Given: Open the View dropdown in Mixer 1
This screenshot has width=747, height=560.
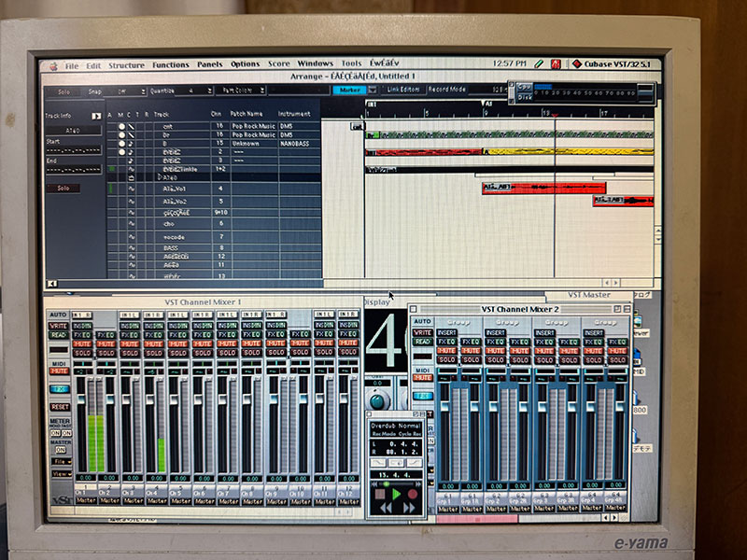Looking at the screenshot, I should 61,474.
